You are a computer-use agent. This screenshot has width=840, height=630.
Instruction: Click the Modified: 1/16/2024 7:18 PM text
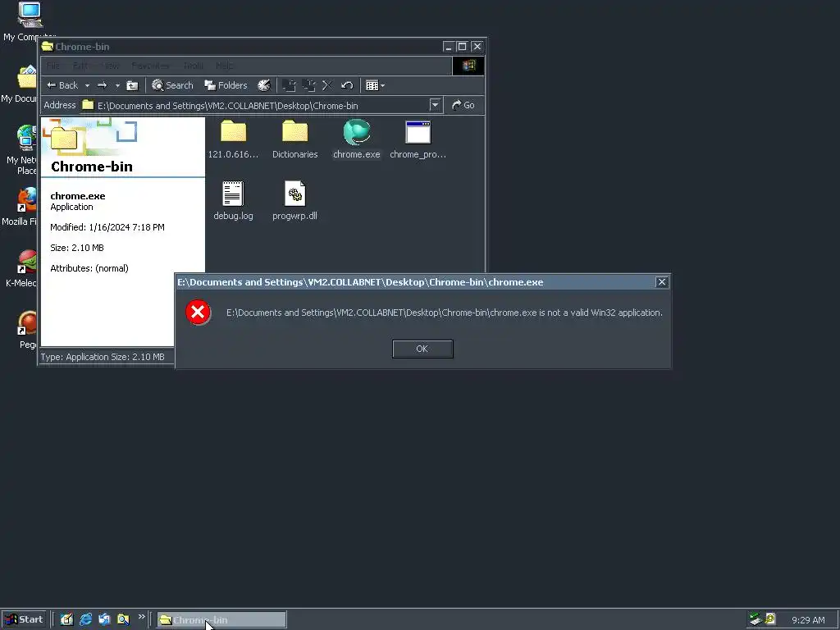point(107,227)
